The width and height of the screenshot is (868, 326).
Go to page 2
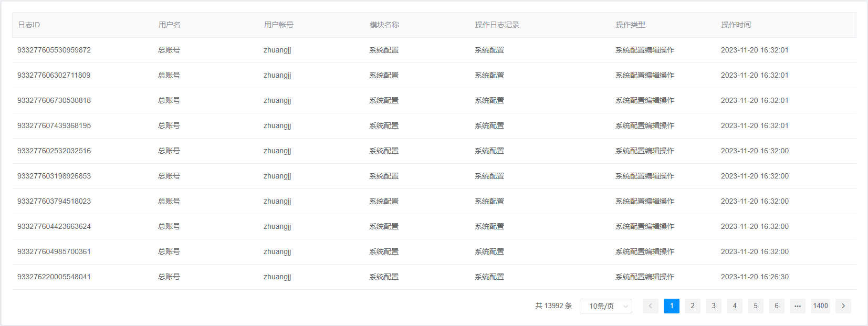692,306
